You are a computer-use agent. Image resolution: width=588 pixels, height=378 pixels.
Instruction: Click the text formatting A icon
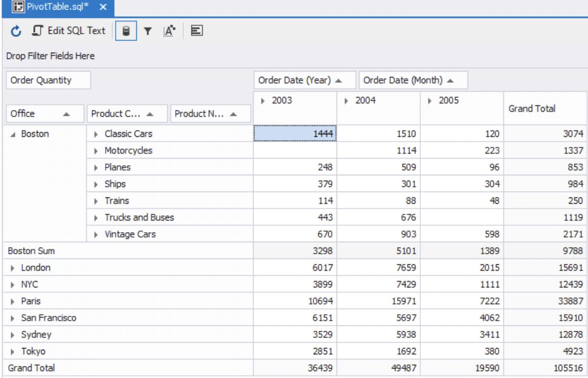click(169, 31)
